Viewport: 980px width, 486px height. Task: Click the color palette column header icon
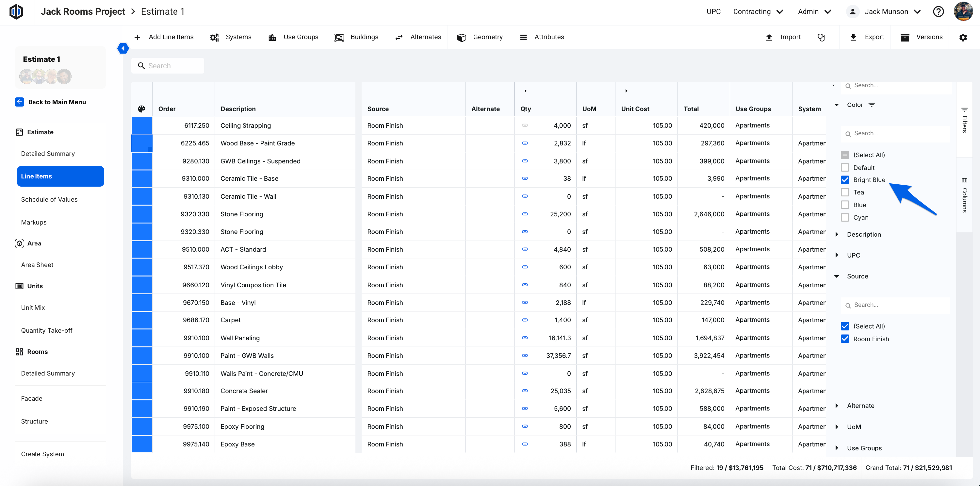click(141, 109)
